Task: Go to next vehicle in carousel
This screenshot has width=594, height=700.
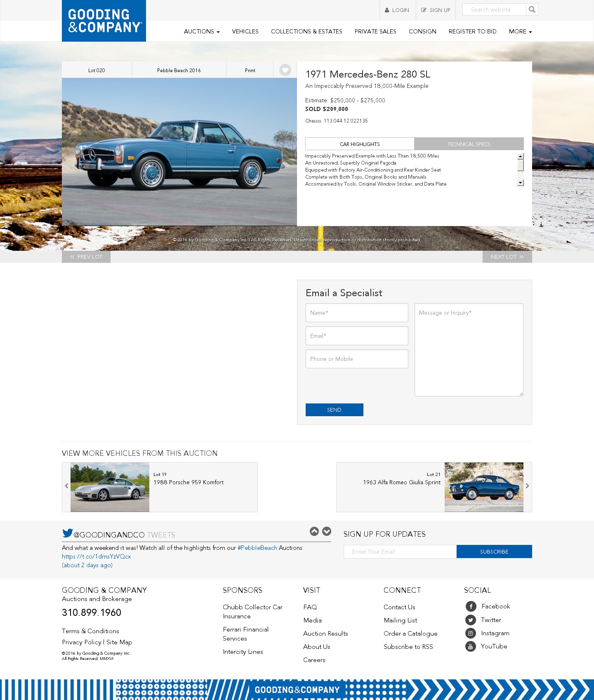Action: pyautogui.click(x=527, y=486)
